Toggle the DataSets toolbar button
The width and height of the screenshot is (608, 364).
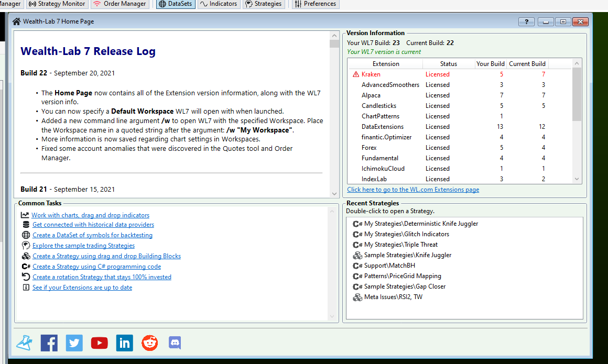coord(176,4)
